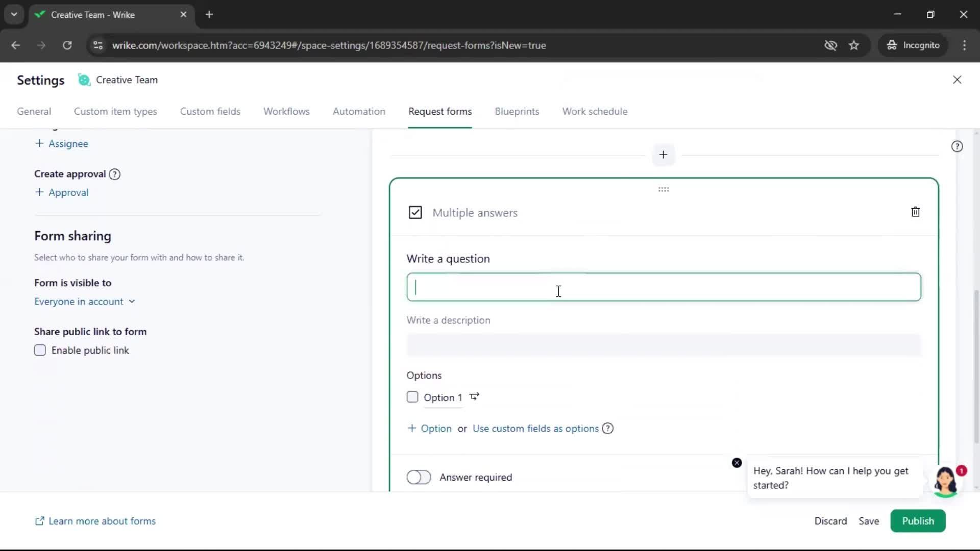Viewport: 980px width, 551px height.
Task: Edit the Option 1 label text
Action: 443,397
